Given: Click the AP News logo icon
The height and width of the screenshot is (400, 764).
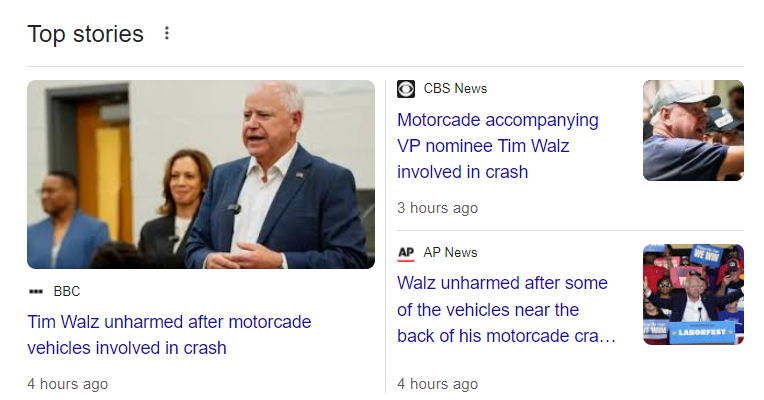Looking at the screenshot, I should point(406,253).
